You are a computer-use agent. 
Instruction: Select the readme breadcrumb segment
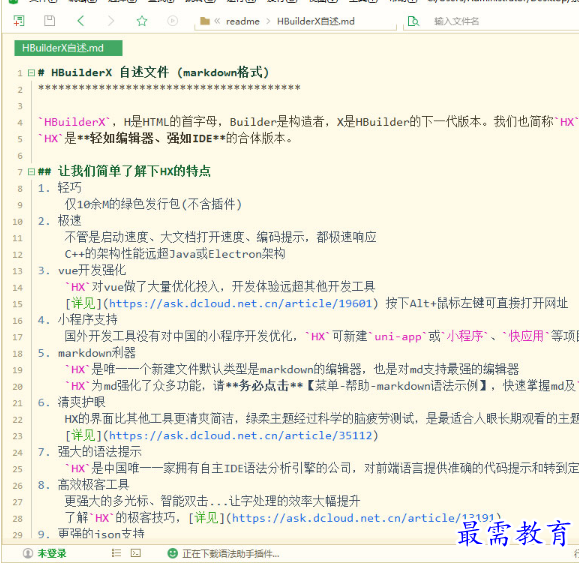pyautogui.click(x=243, y=21)
